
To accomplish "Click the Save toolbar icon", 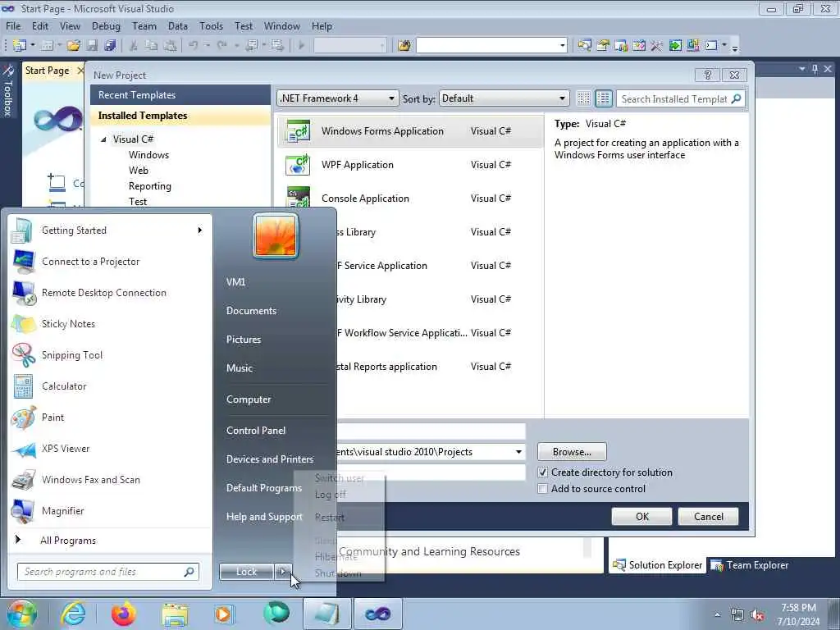I will 92,46.
